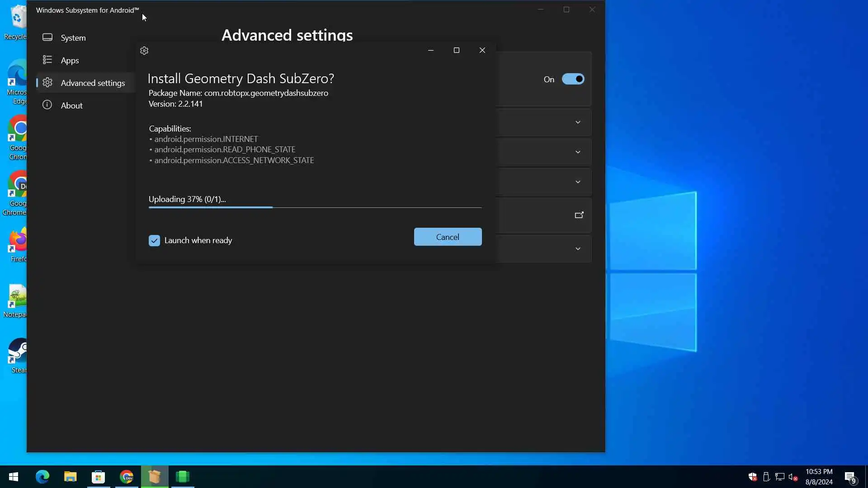Viewport: 868px width, 488px height.
Task: Go to the System section
Action: (x=73, y=38)
